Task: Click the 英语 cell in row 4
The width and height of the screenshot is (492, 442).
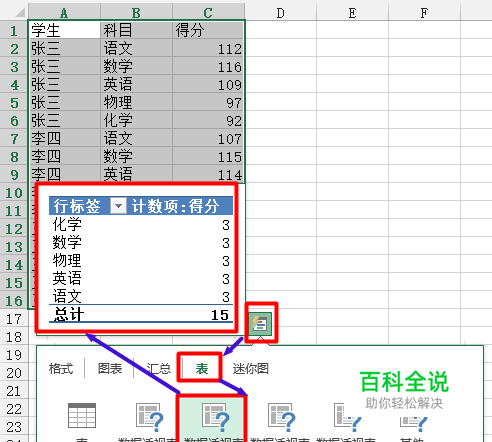Action: coord(136,85)
